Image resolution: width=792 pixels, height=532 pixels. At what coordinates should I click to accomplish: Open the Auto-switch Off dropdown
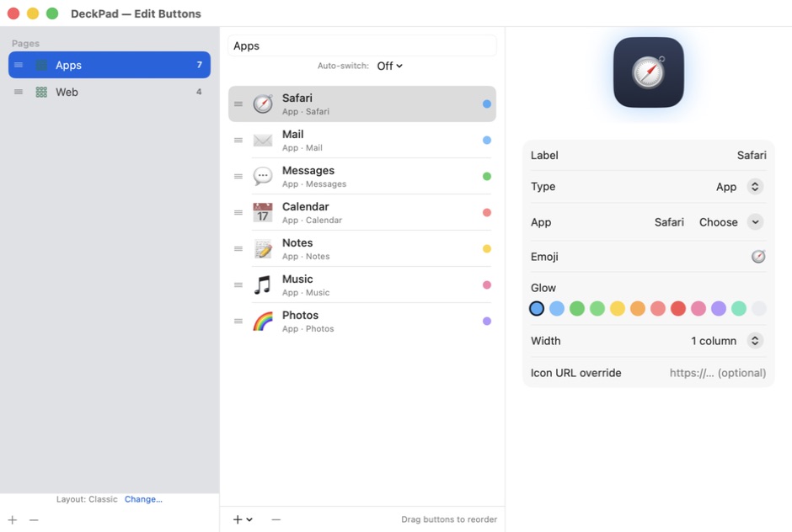pos(389,66)
